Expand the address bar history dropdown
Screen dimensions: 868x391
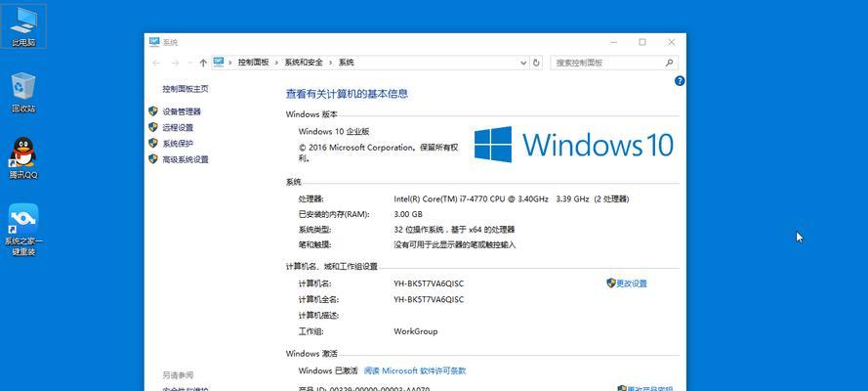[523, 64]
